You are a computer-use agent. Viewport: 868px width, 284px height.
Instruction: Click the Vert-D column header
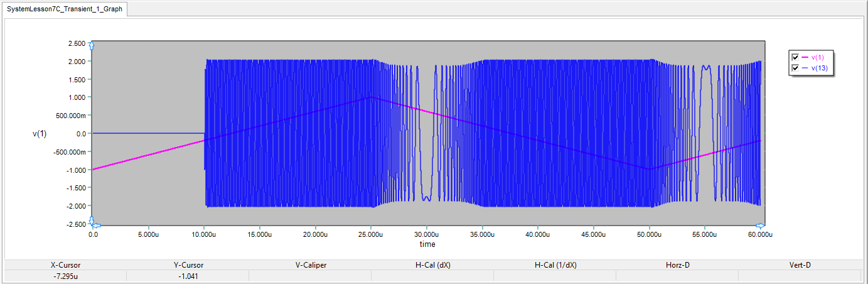pos(800,265)
